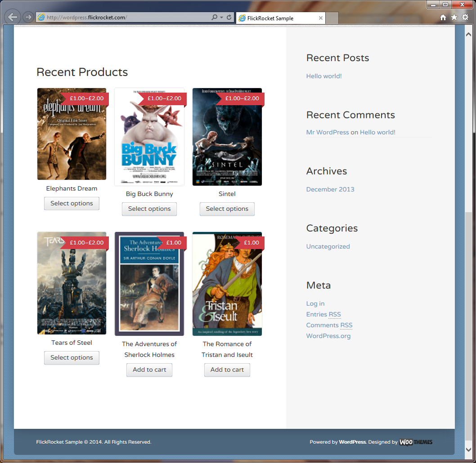Open the December 2013 archive link

click(x=330, y=190)
